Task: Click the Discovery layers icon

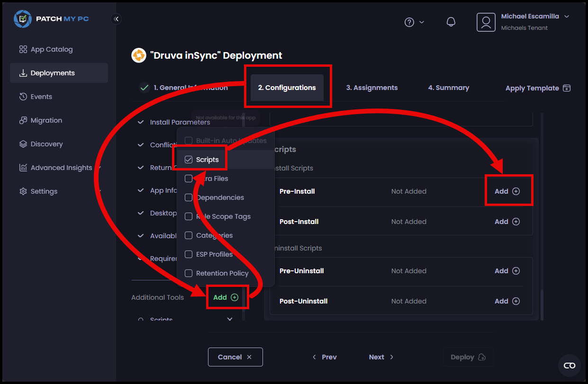Action: click(x=23, y=144)
